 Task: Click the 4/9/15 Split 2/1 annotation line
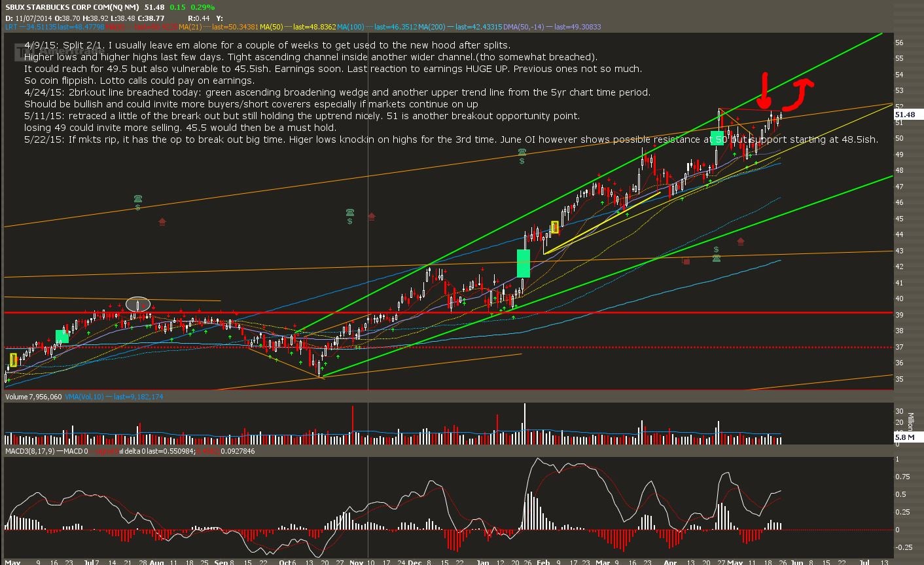click(267, 45)
